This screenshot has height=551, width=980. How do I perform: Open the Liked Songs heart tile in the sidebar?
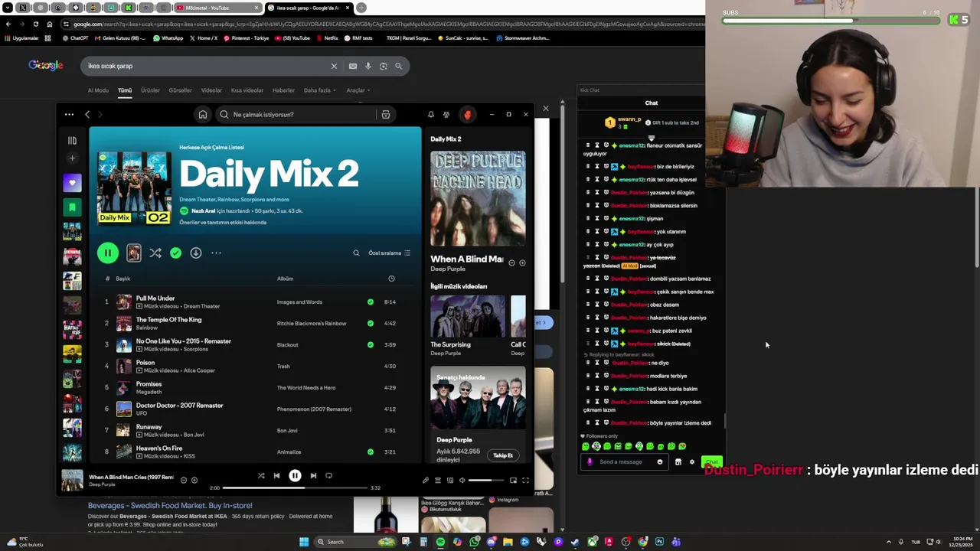tap(72, 183)
